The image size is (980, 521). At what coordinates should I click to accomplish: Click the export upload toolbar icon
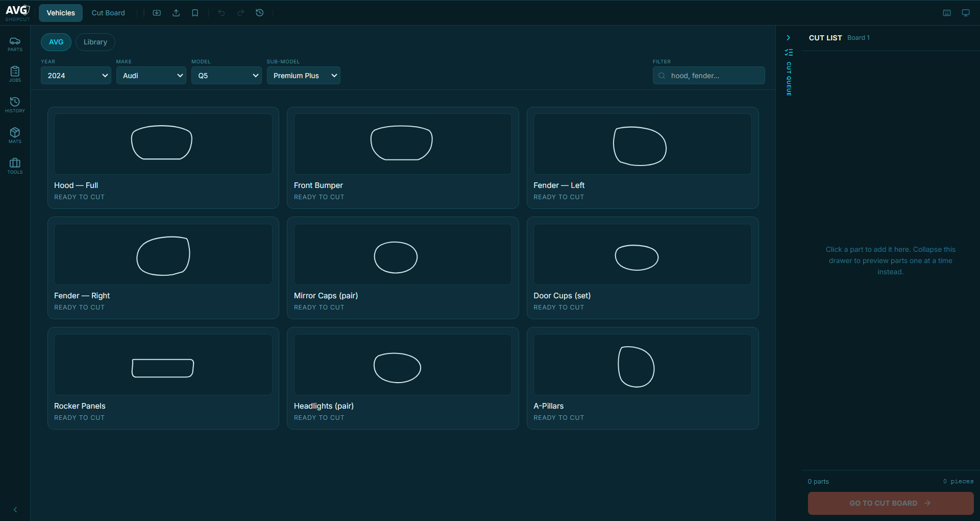(x=176, y=13)
